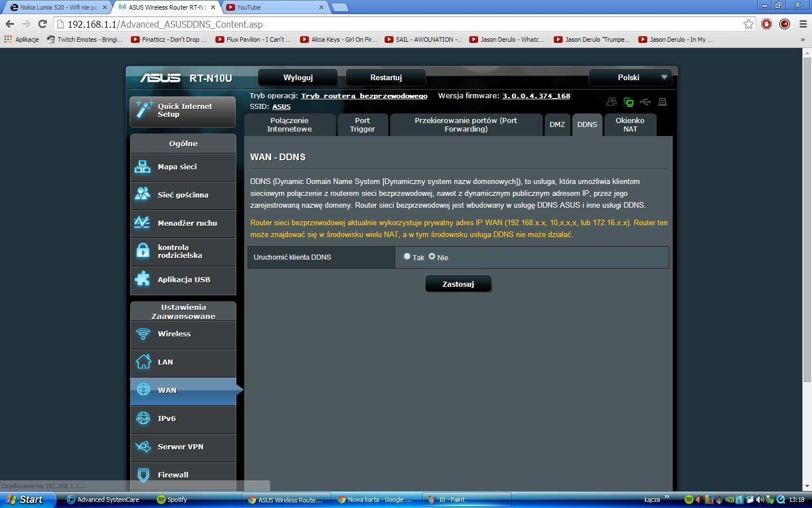
Task: Click the Restartuj reboot button
Action: [386, 77]
